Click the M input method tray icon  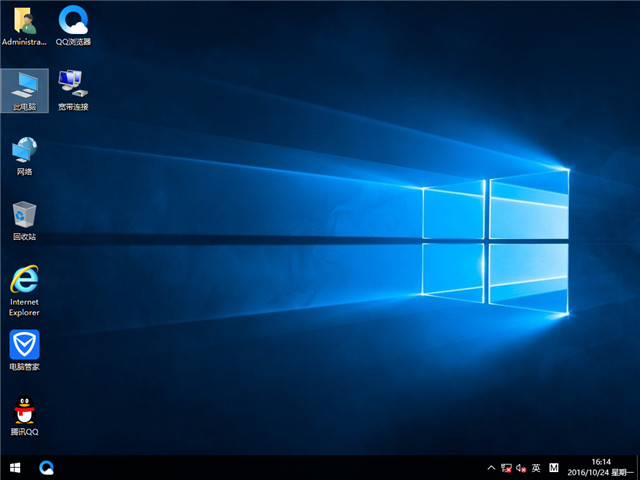click(555, 467)
